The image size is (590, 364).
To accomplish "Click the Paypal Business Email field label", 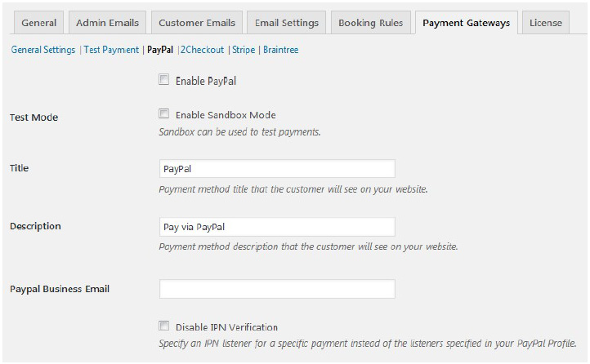I will [x=60, y=289].
